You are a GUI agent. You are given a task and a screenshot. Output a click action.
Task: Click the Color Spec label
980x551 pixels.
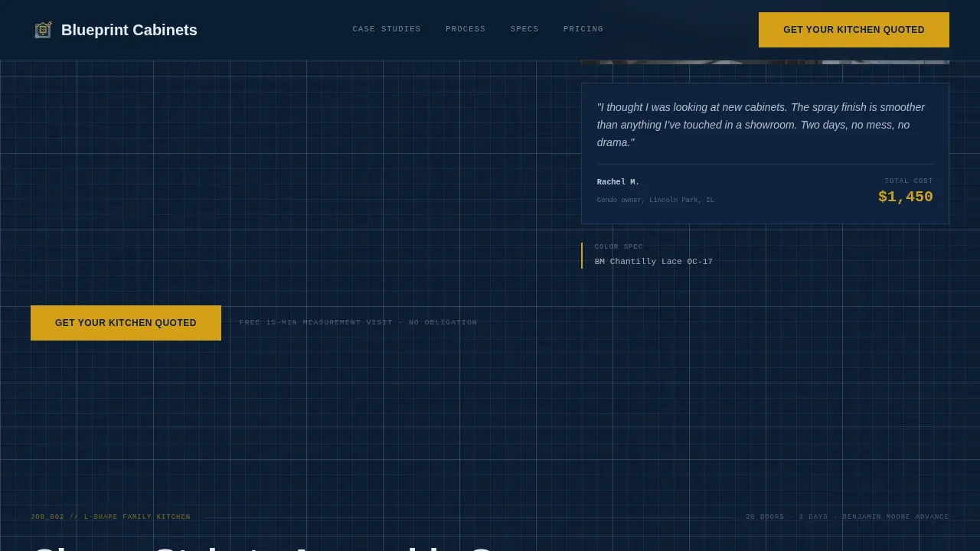(x=619, y=246)
